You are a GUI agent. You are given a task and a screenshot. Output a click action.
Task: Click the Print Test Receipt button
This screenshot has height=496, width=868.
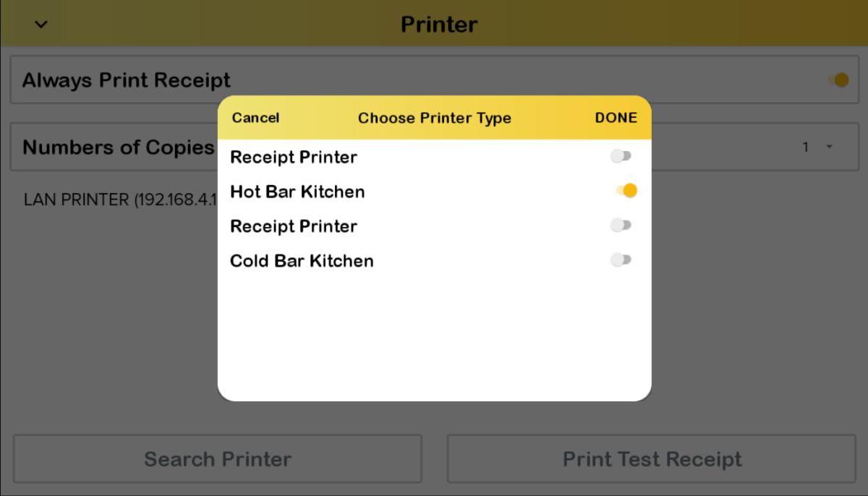pos(652,459)
